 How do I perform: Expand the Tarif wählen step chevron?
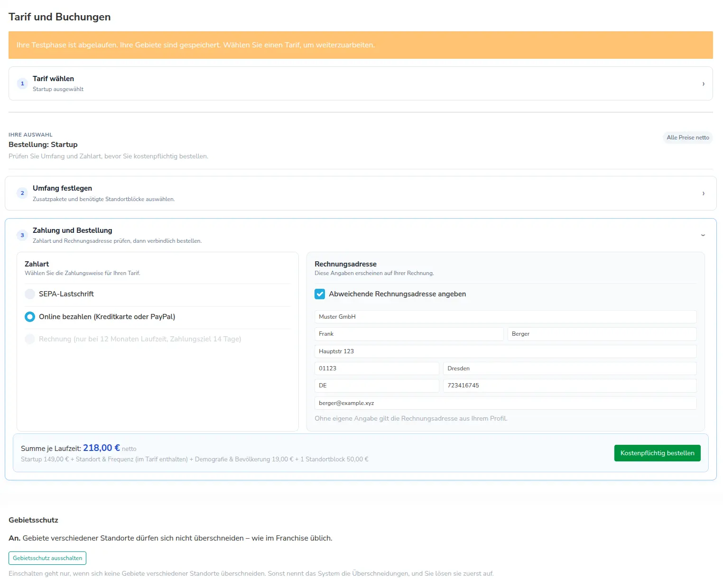[x=703, y=84]
